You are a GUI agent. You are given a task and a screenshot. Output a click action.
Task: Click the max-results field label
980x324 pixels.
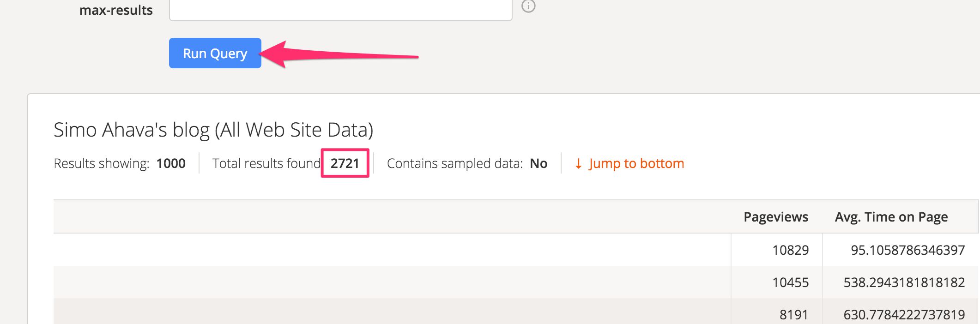coord(116,10)
